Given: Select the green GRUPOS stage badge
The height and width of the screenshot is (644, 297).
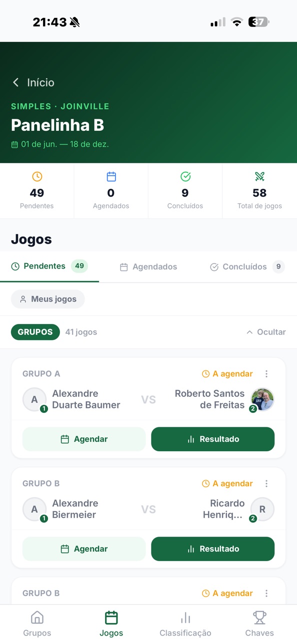Looking at the screenshot, I should point(35,332).
